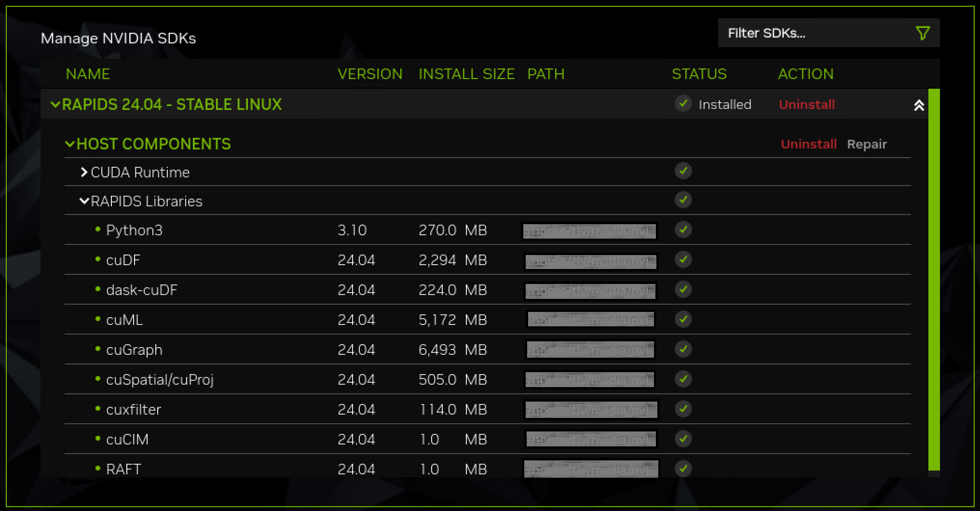Collapse the RAPIDS Libraries row
Viewport: 980px width, 511px height.
click(84, 201)
